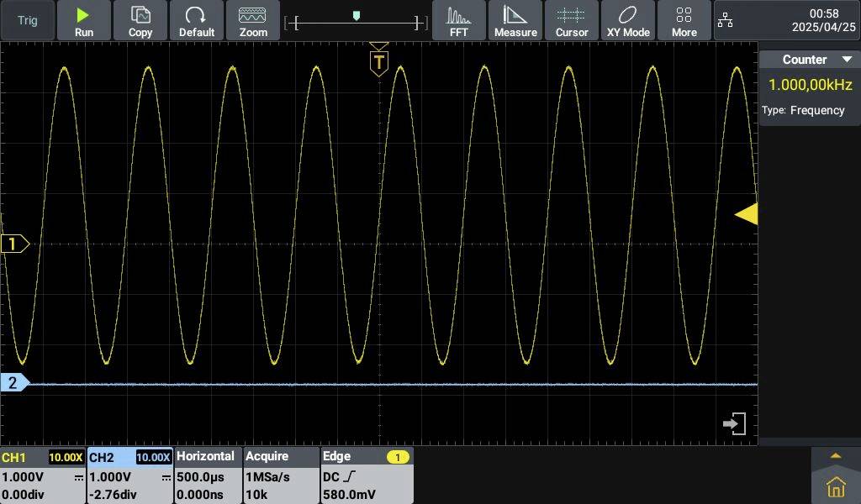Click the trigger position marker slider
Image resolution: width=861 pixels, height=504 pixels.
(357, 14)
